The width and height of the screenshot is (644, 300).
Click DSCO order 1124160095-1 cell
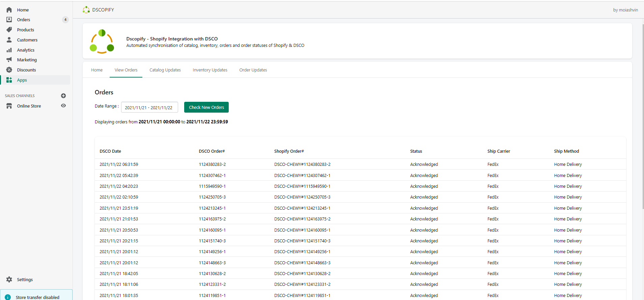point(212,230)
